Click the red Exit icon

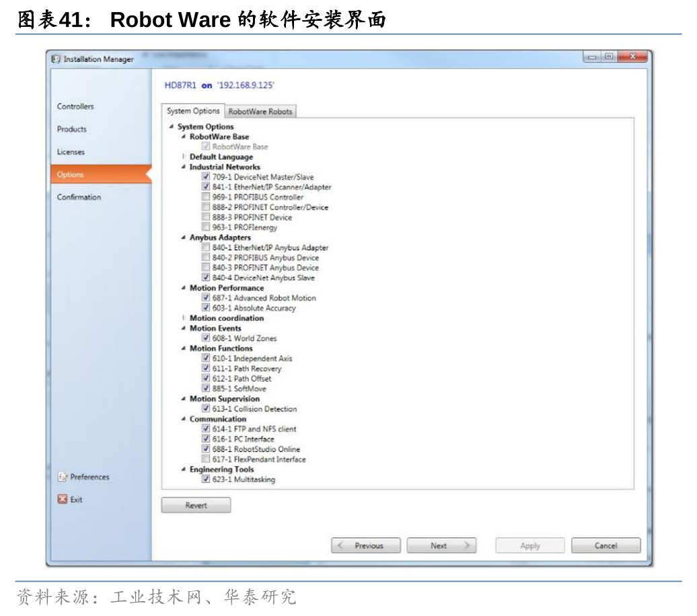coord(62,499)
